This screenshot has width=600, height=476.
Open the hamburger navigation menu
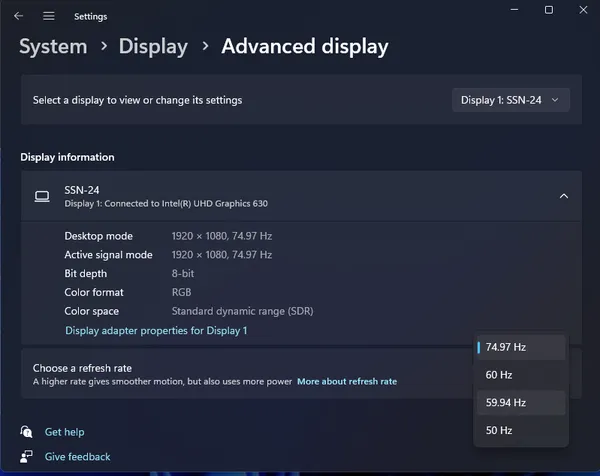click(49, 16)
